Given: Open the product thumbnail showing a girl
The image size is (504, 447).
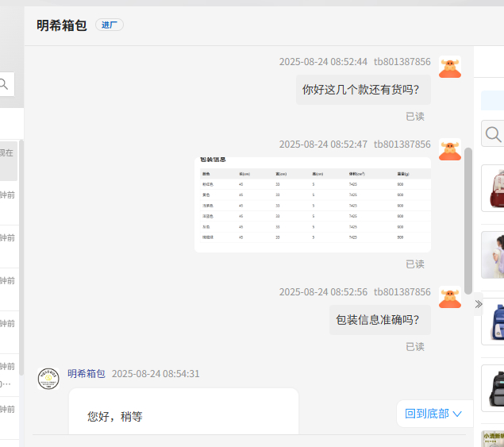Looking at the screenshot, I should pyautogui.click(x=493, y=254).
